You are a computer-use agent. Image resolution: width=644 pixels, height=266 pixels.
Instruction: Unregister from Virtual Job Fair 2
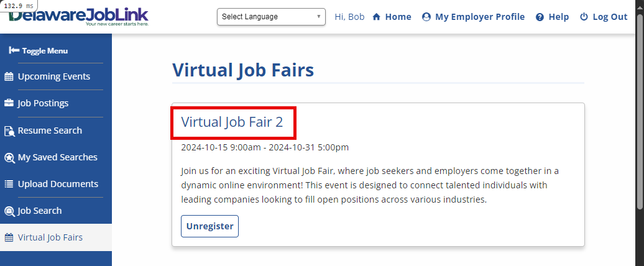pyautogui.click(x=209, y=226)
